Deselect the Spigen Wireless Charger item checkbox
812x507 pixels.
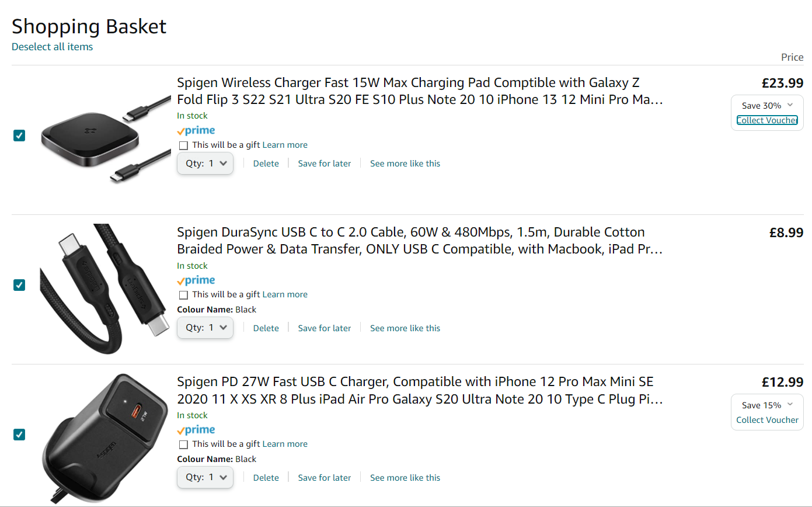[x=19, y=136]
